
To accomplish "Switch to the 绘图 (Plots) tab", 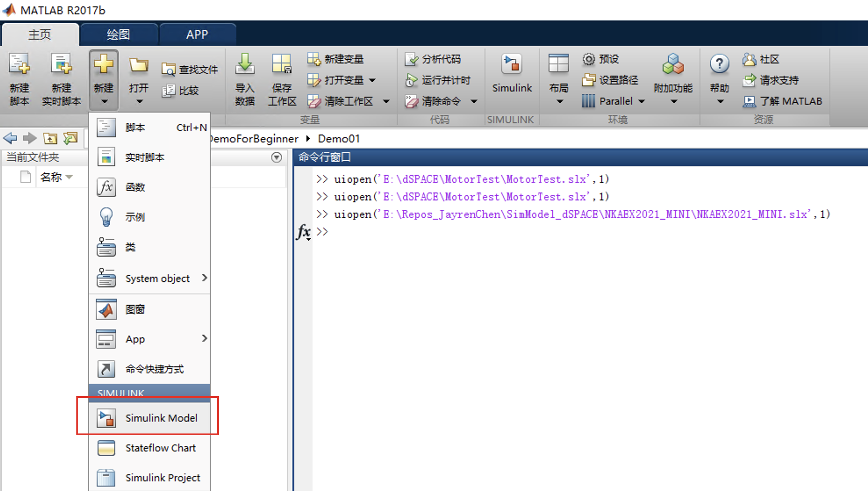I will [118, 34].
